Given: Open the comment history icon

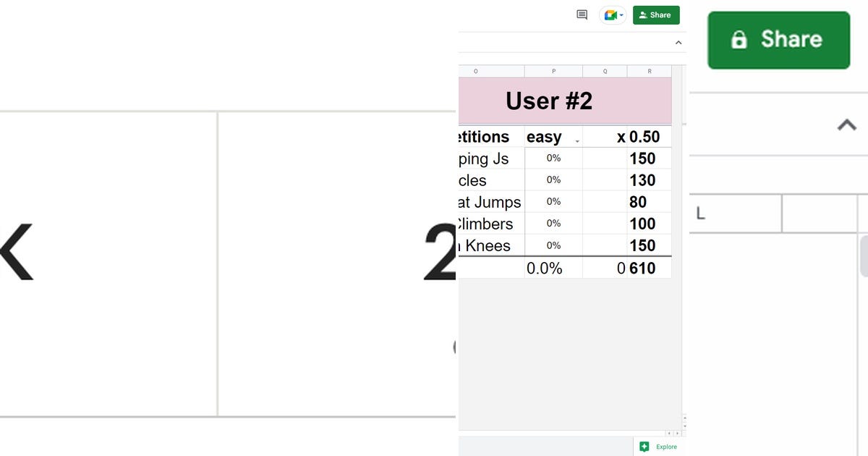Looking at the screenshot, I should [582, 14].
